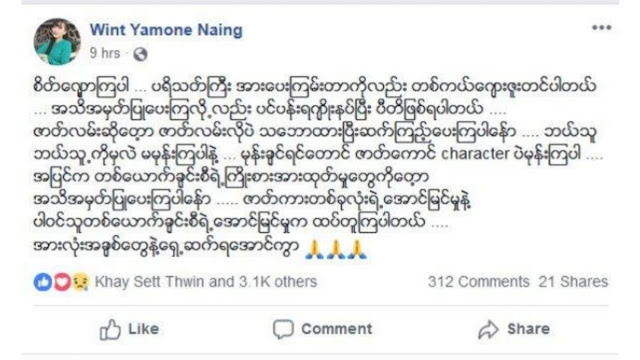Open the three-dot post options menu
The height and width of the screenshot is (360, 640).
point(602,28)
